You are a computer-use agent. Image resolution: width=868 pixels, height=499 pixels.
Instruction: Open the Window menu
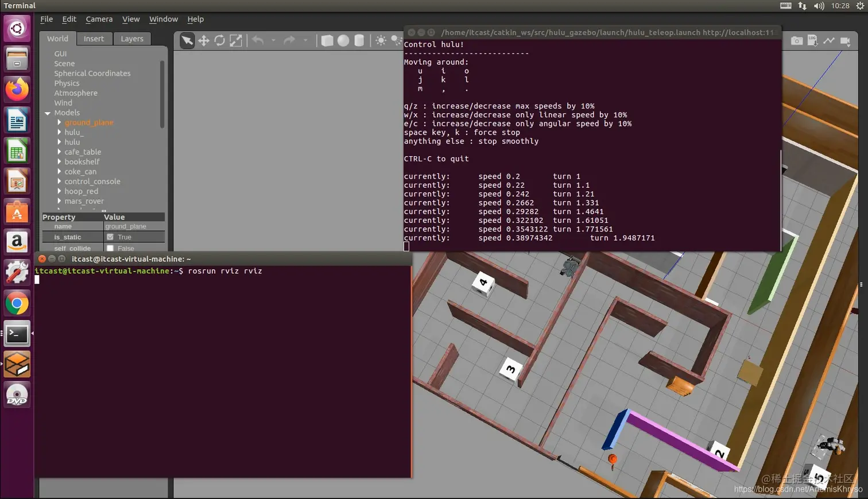(164, 19)
